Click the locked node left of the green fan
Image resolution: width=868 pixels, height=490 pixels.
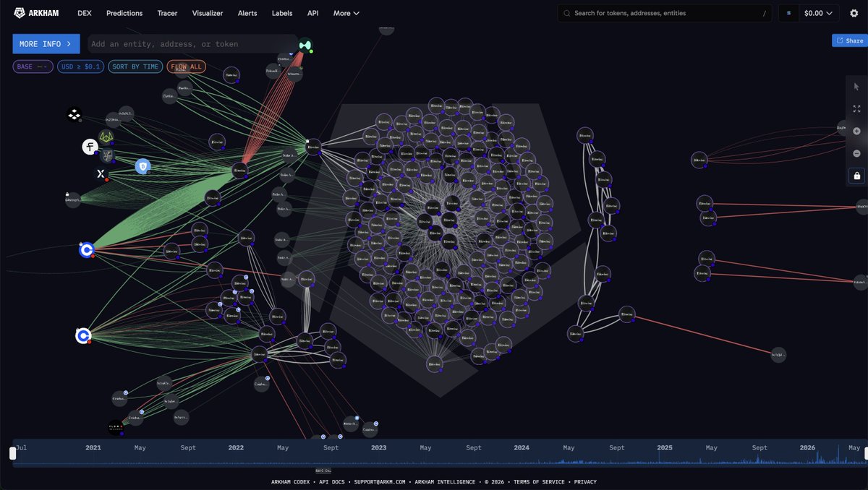(72, 200)
